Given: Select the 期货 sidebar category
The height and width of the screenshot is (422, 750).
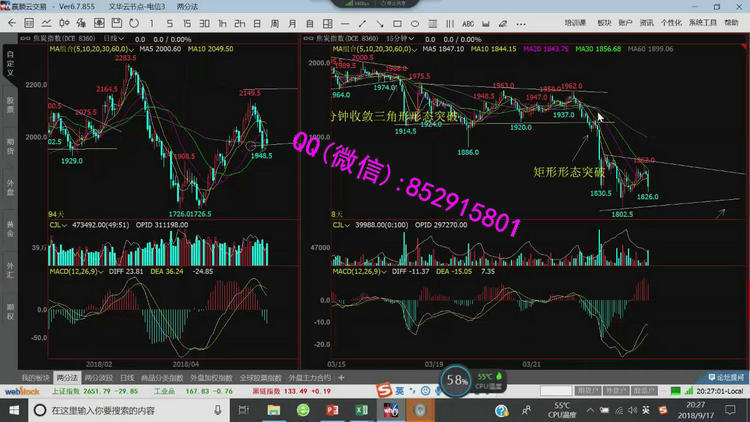Looking at the screenshot, I should tap(10, 143).
